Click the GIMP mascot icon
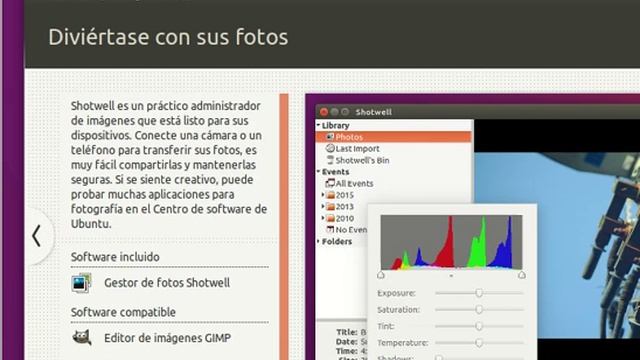This screenshot has height=360, width=640. point(82,338)
